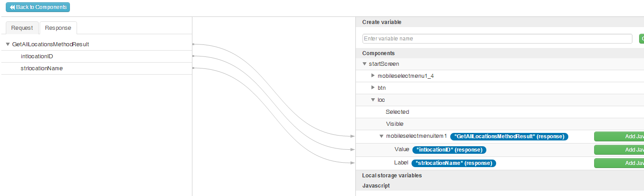
Task: Add JavaScript for the Label mapping
Action: [x=619, y=163]
